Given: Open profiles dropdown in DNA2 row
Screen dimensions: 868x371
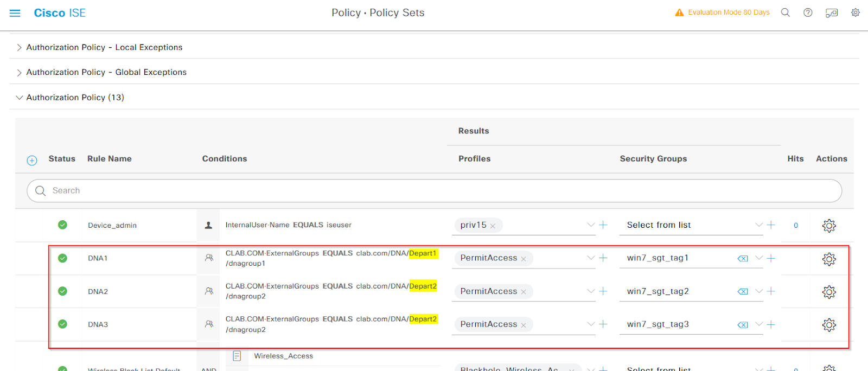Looking at the screenshot, I should pyautogui.click(x=591, y=291).
